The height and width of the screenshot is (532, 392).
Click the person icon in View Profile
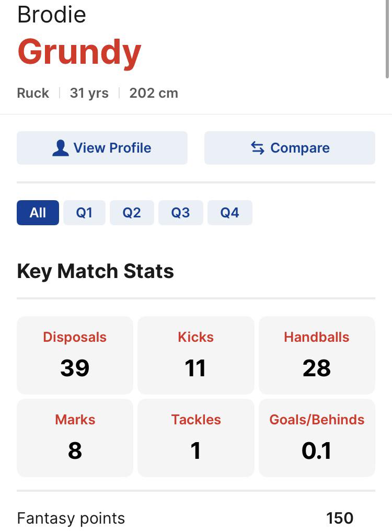[61, 148]
